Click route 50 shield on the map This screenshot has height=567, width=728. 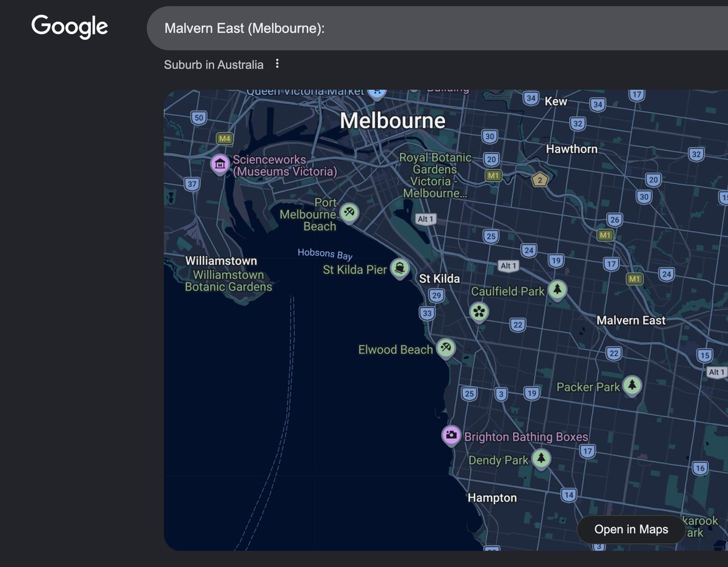[x=198, y=118]
